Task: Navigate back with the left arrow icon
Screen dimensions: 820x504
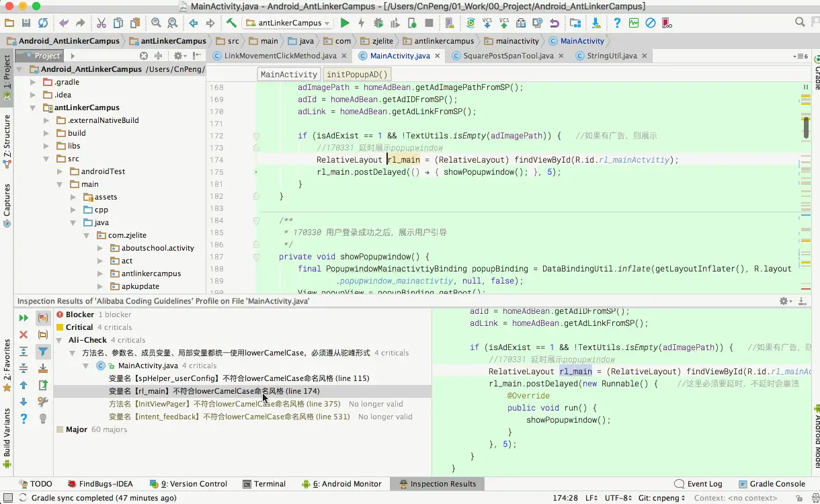Action: pyautogui.click(x=194, y=23)
